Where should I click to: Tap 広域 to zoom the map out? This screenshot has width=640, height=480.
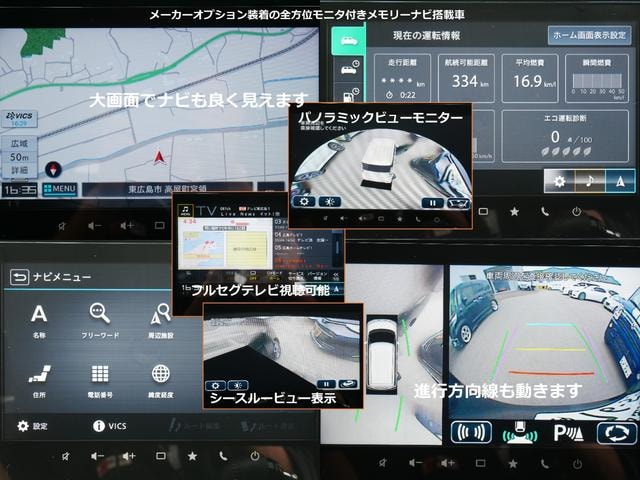(19, 144)
